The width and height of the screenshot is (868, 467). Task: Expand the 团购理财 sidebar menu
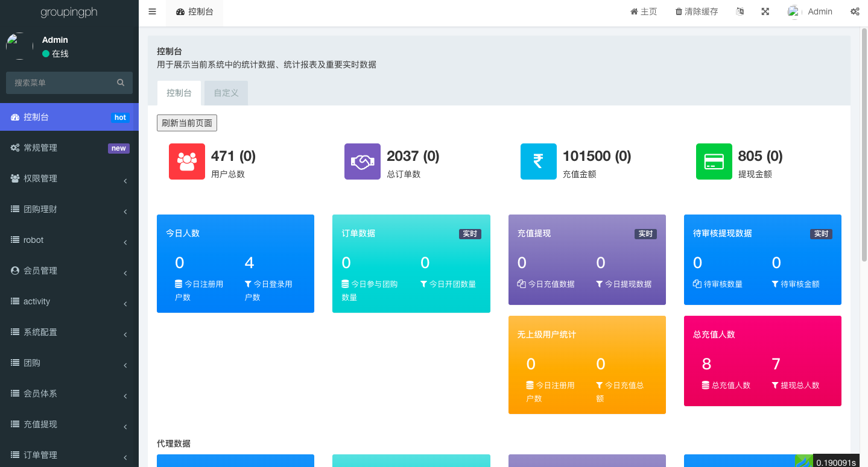69,209
